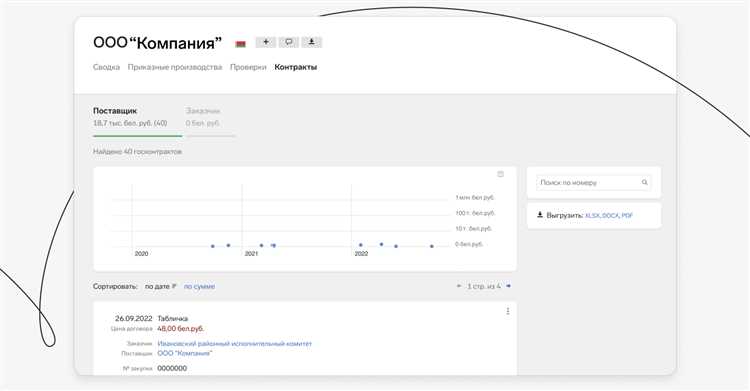Export contracts as XLSX
The height and width of the screenshot is (391, 750).
[592, 216]
